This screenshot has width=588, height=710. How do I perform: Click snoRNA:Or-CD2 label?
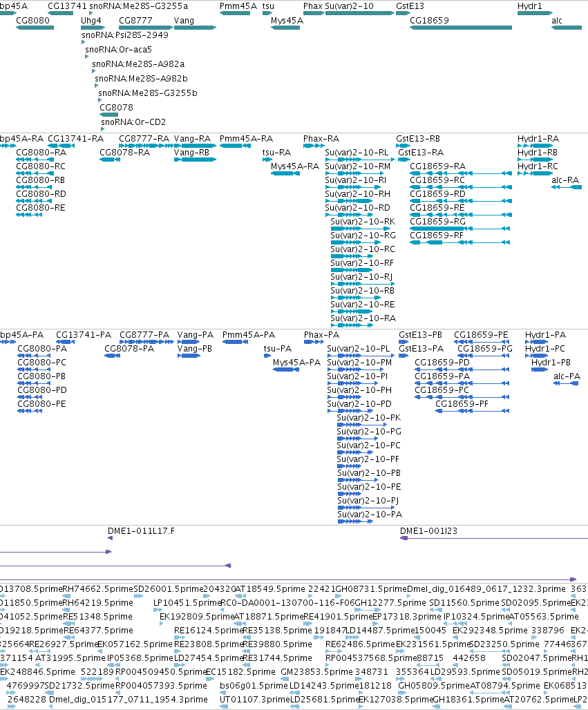coord(133,122)
